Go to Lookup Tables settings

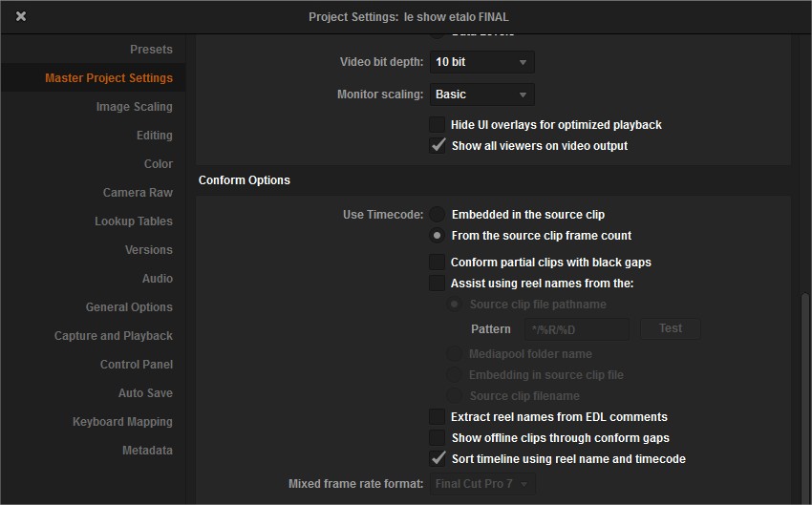(134, 221)
